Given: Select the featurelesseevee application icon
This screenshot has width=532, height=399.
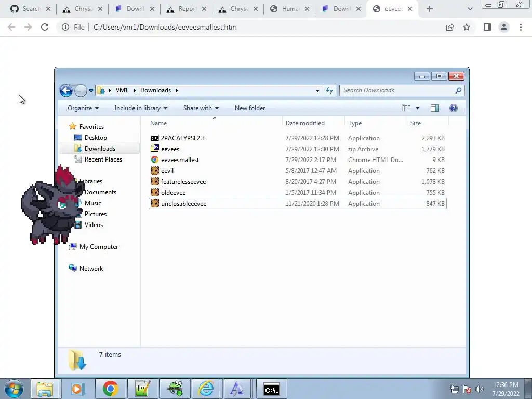Looking at the screenshot, I should point(155,181).
